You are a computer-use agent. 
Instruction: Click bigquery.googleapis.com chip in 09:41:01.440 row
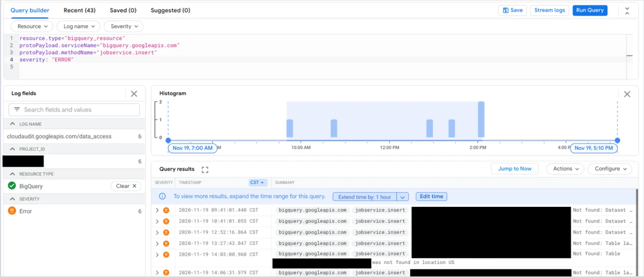click(x=312, y=210)
